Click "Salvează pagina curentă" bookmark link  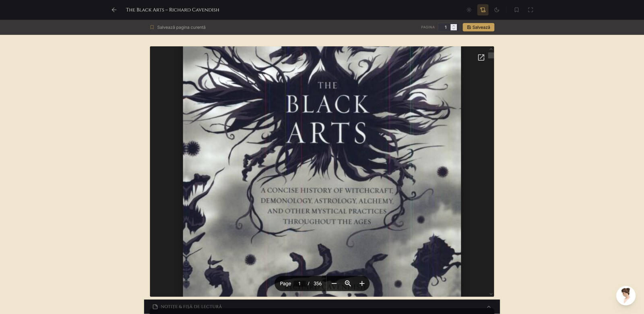[178, 27]
